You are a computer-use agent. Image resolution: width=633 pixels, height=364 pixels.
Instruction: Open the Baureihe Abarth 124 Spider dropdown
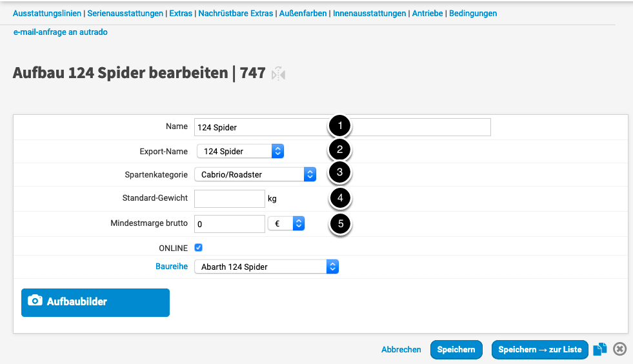click(x=266, y=267)
